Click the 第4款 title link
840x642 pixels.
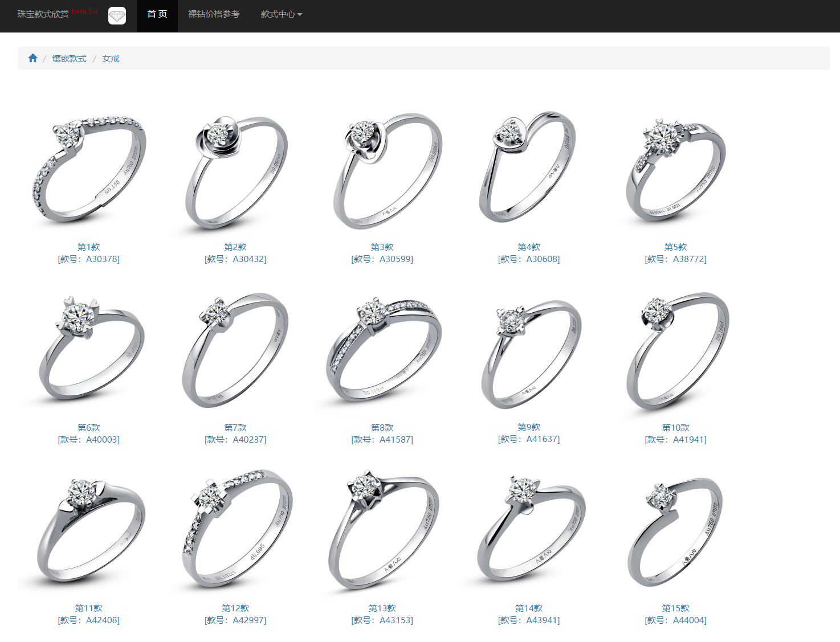coord(529,247)
